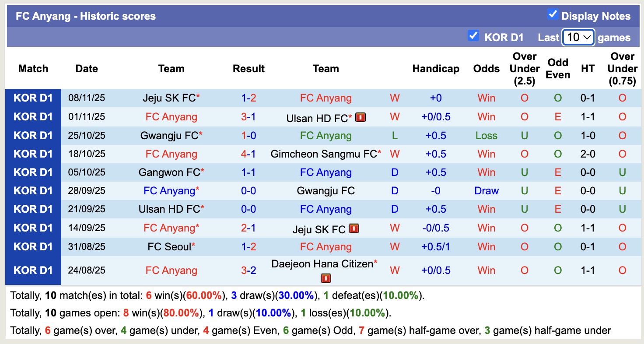This screenshot has height=344, width=644.
Task: Click the result 3-1 from 01/11/25
Action: coord(248,117)
